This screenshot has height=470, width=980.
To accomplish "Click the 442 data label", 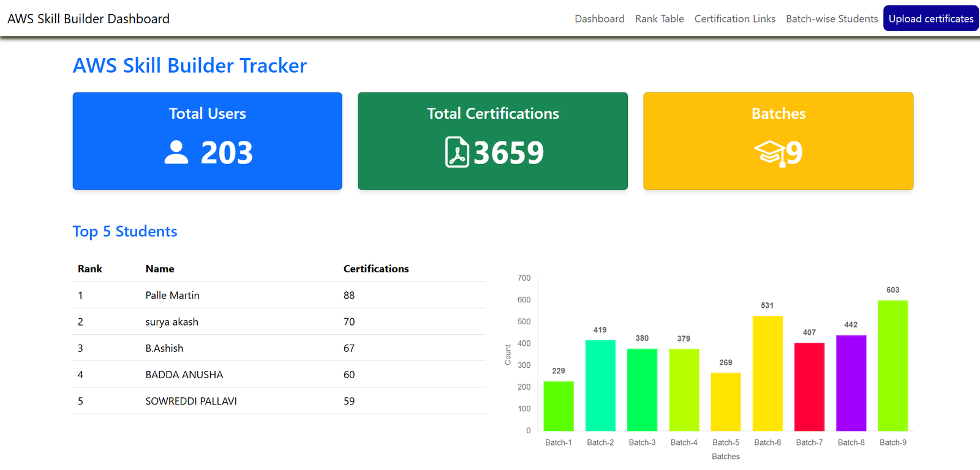I will (851, 325).
